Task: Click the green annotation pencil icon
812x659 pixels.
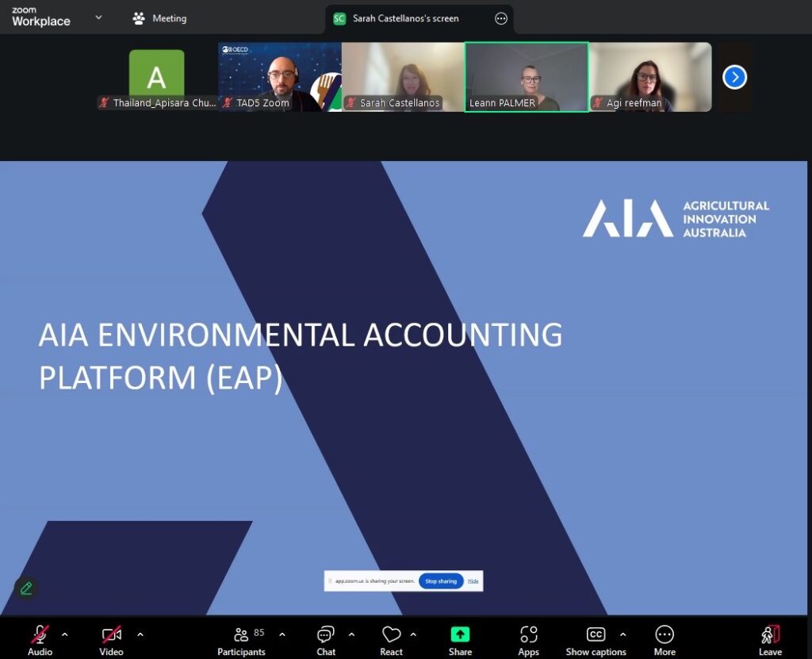Action: (x=26, y=588)
